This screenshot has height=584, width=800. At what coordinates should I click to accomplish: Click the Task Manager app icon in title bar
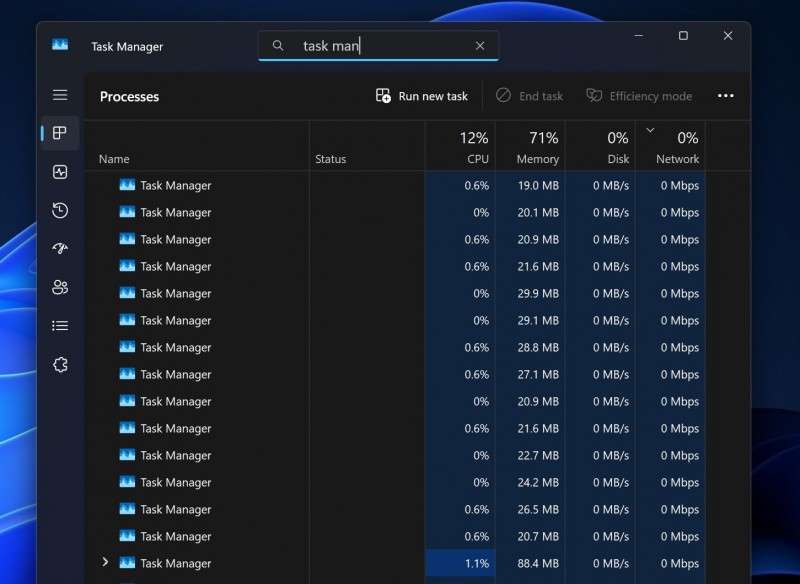[x=60, y=45]
